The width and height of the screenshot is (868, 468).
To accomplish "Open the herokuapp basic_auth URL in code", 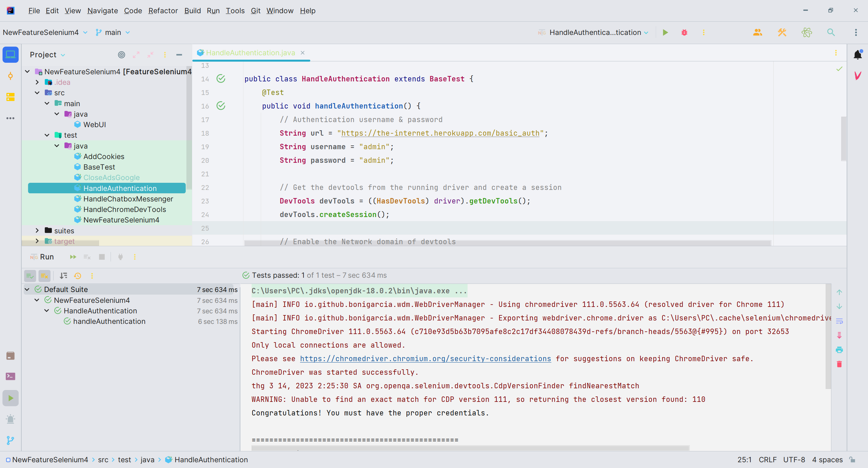I will coord(440,133).
